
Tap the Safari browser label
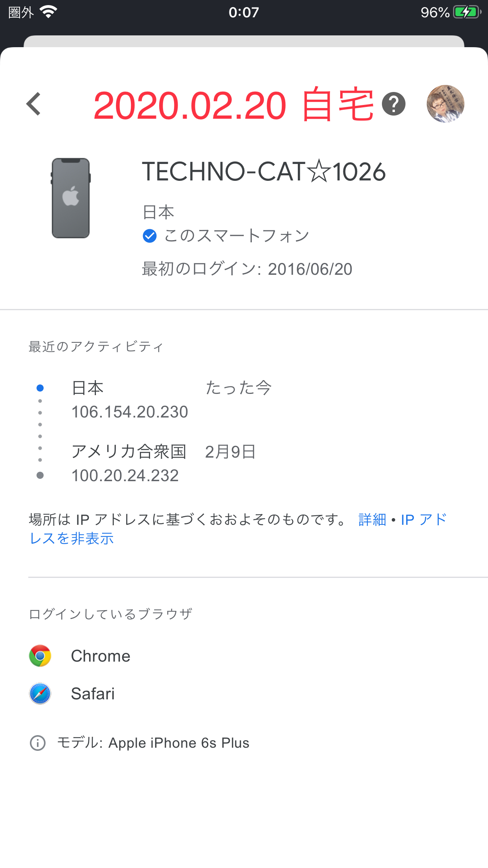[93, 694]
